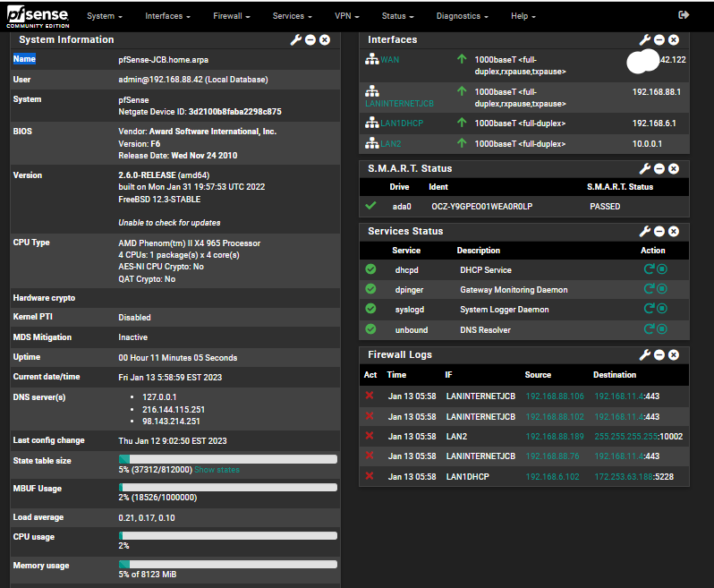Restart the dhcpd service
This screenshot has width=714, height=588.
649,269
